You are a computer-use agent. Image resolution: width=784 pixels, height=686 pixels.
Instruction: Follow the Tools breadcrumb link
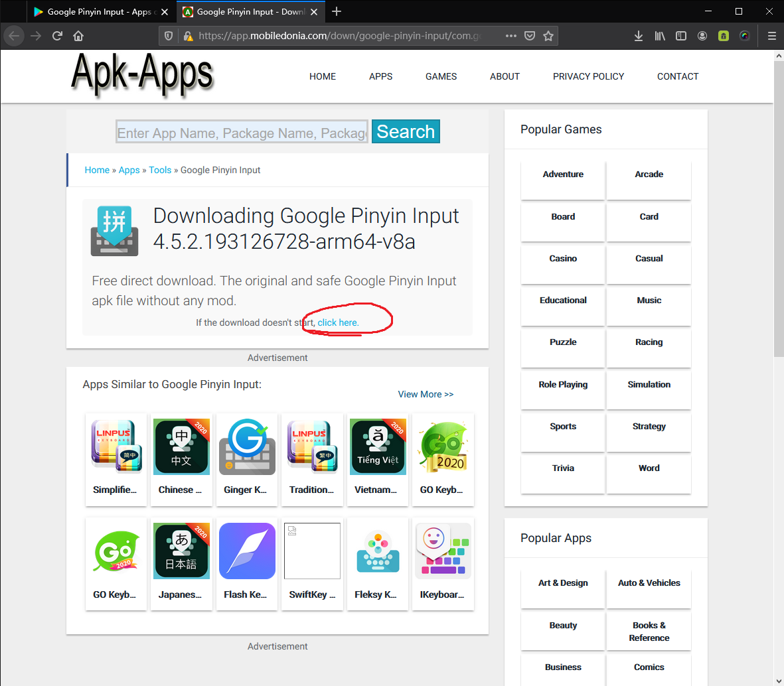(160, 170)
